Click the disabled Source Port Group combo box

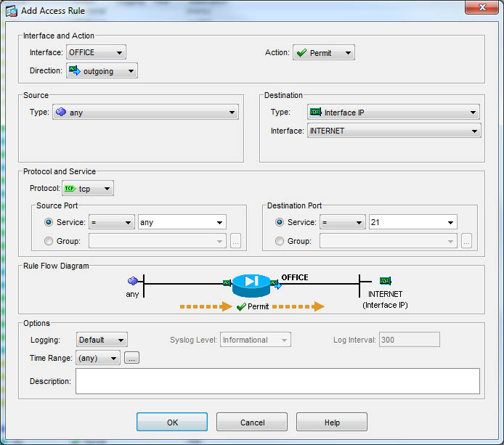click(158, 241)
